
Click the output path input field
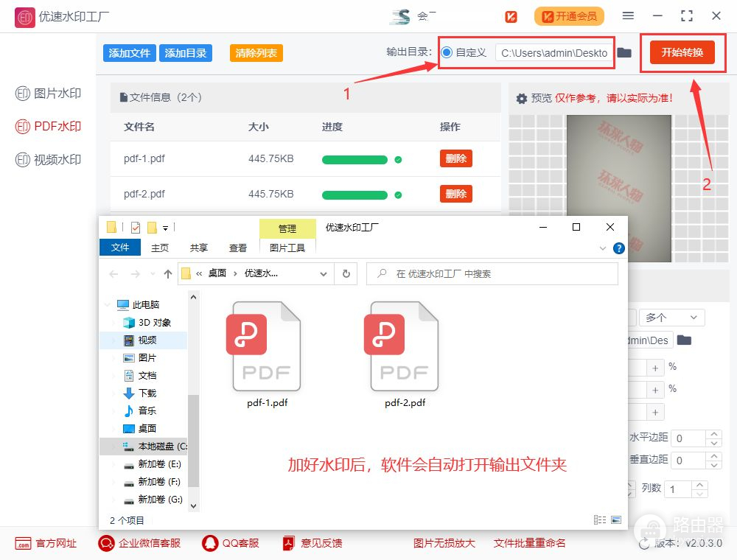coord(554,52)
